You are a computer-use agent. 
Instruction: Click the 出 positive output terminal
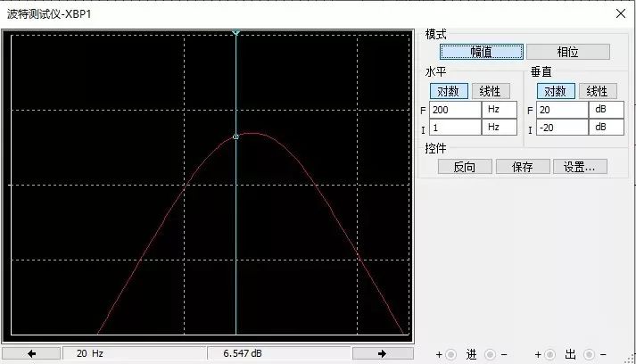pos(549,355)
